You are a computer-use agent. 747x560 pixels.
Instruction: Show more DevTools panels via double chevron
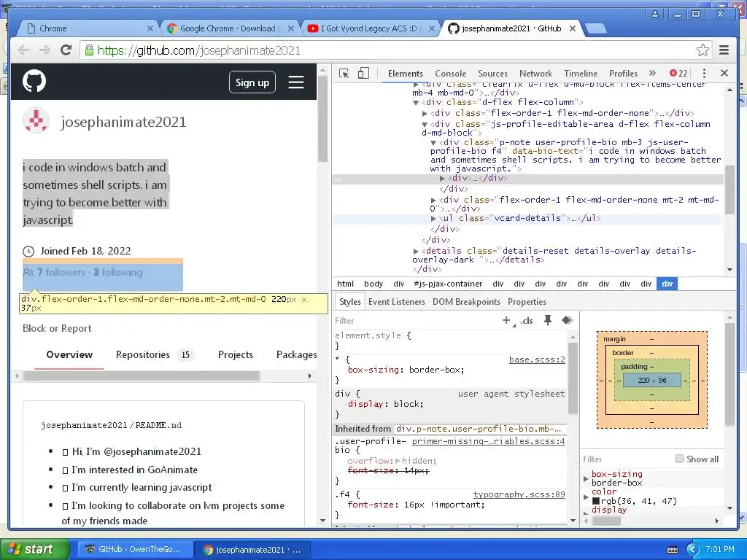pos(652,73)
